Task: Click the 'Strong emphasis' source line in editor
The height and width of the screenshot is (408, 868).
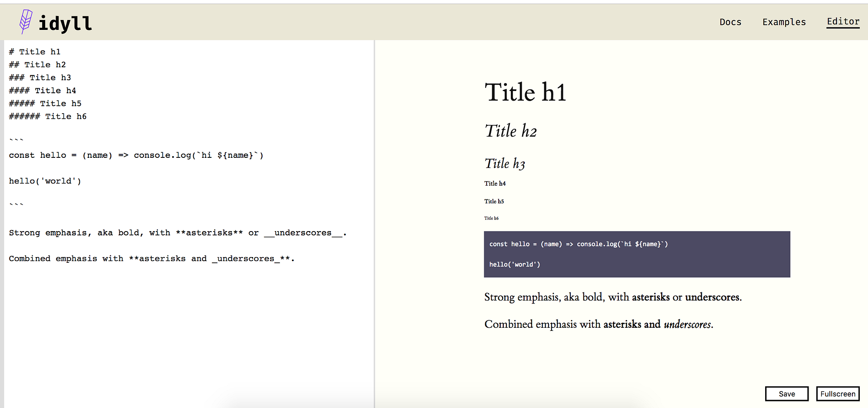Action: pos(178,233)
